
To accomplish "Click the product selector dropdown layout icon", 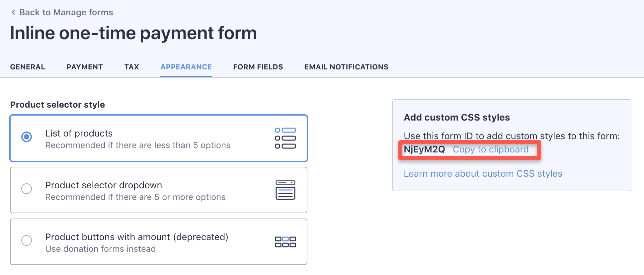I will (285, 190).
